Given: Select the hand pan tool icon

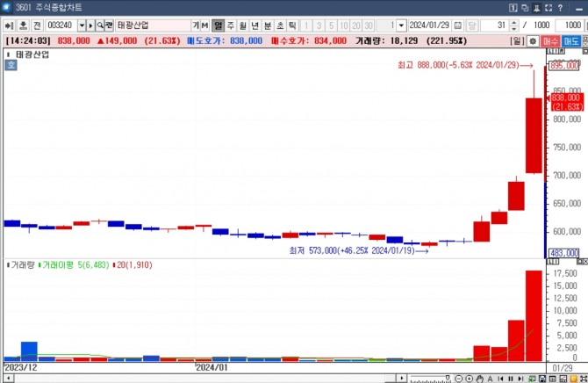Looking at the screenshot, I should click(x=480, y=379).
